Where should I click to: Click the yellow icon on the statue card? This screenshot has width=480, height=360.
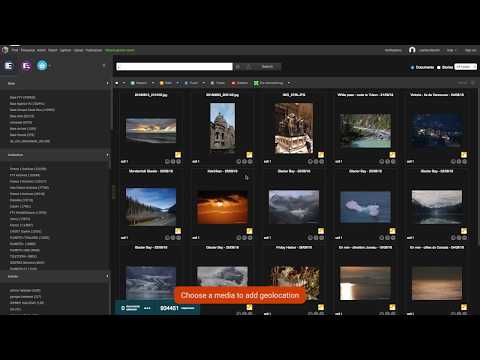click(321, 155)
